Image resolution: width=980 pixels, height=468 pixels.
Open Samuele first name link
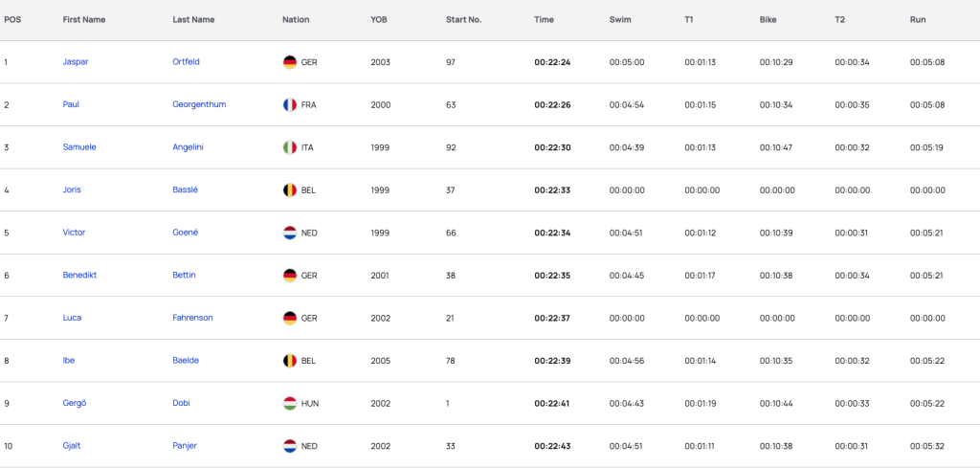pyautogui.click(x=79, y=147)
